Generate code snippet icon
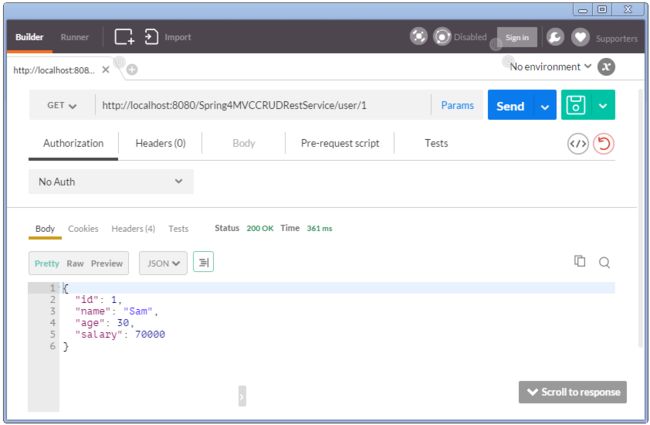650x425 pixels. point(578,144)
